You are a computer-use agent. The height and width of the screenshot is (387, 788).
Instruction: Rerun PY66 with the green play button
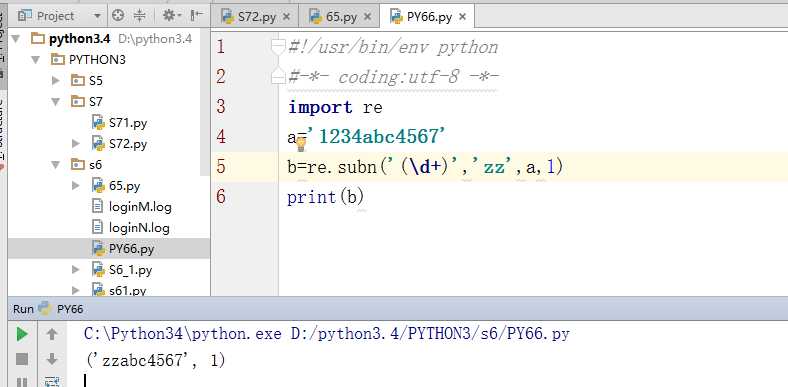coord(22,334)
